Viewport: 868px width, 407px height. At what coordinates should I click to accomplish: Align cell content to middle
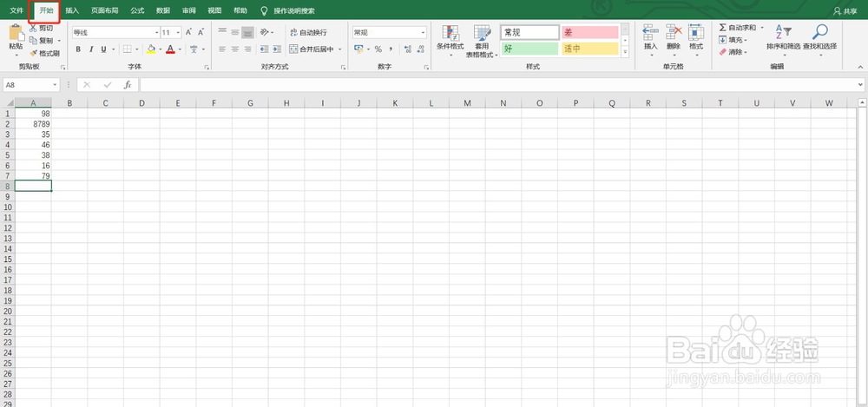[x=234, y=32]
